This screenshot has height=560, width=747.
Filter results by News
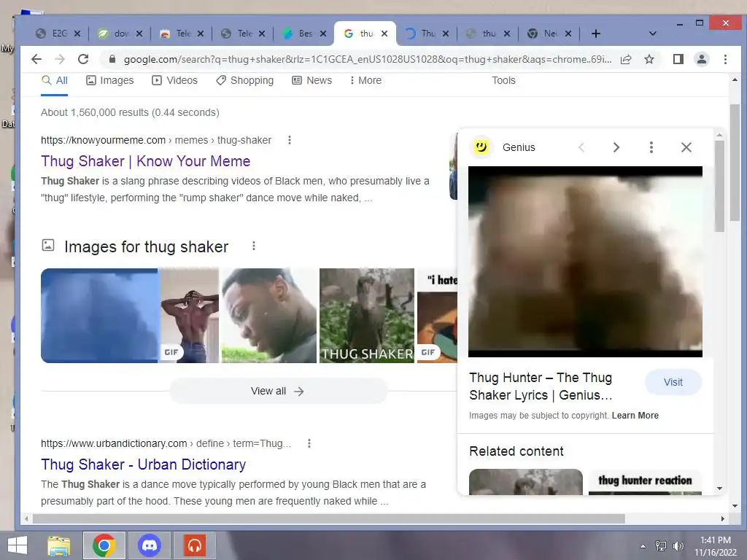point(311,80)
